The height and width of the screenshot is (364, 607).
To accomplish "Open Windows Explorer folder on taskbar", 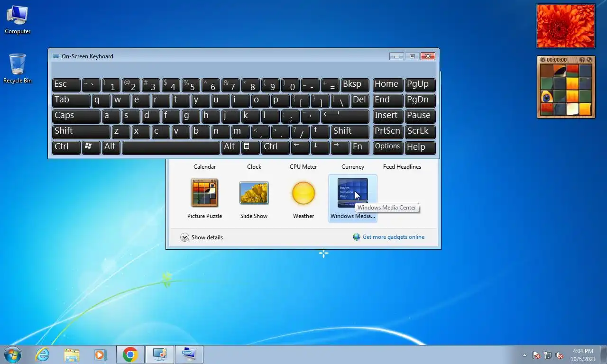I will [72, 355].
